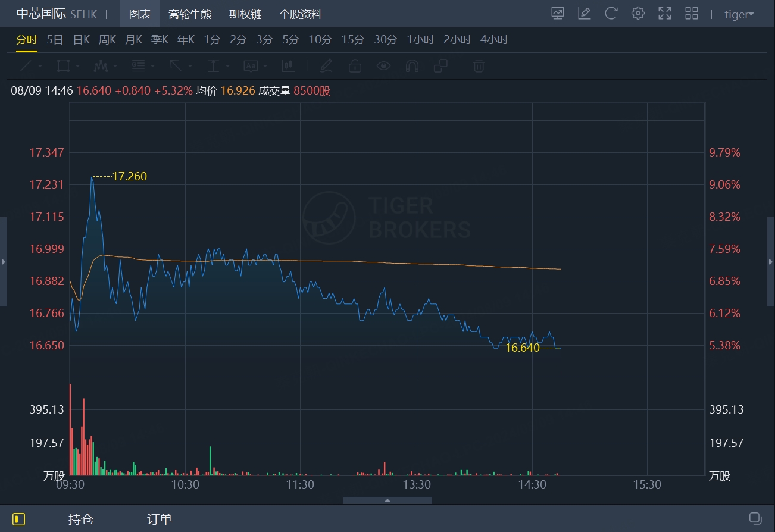Click the 16.640 current price label on chart
Screen dimensions: 775x532
(522, 348)
